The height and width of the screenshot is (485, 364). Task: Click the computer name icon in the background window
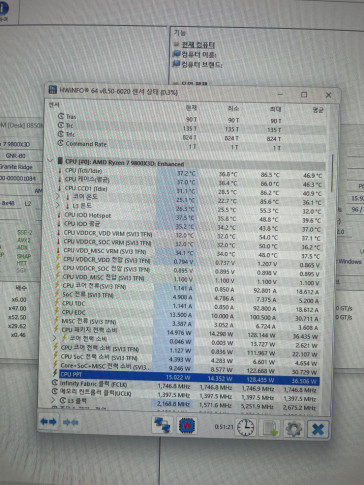(x=177, y=54)
